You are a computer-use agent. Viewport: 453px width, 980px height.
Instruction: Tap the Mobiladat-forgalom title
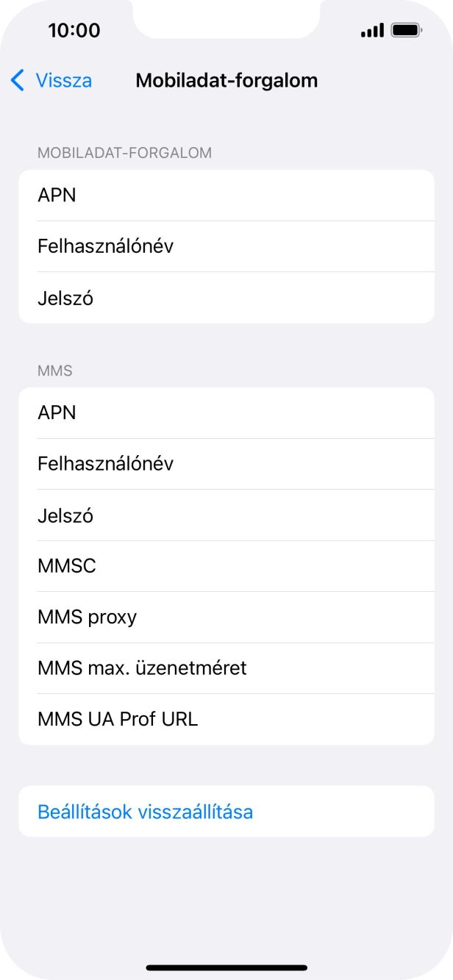[226, 79]
